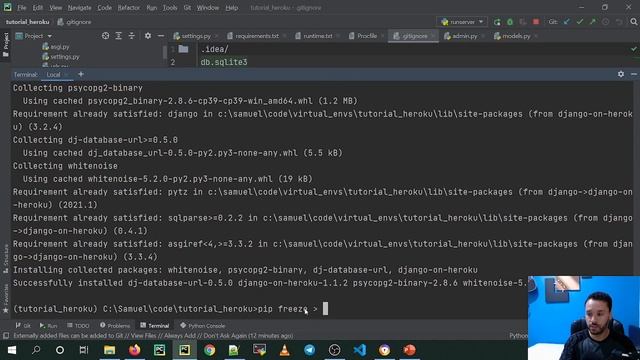Open the Problems tool window button
The height and width of the screenshot is (360, 640).
pyautogui.click(x=115, y=326)
